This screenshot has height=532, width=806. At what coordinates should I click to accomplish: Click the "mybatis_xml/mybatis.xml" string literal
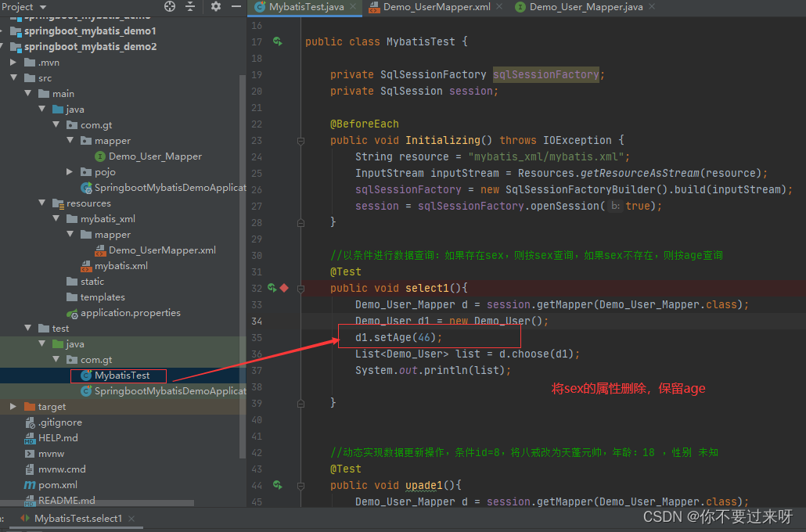click(x=546, y=156)
